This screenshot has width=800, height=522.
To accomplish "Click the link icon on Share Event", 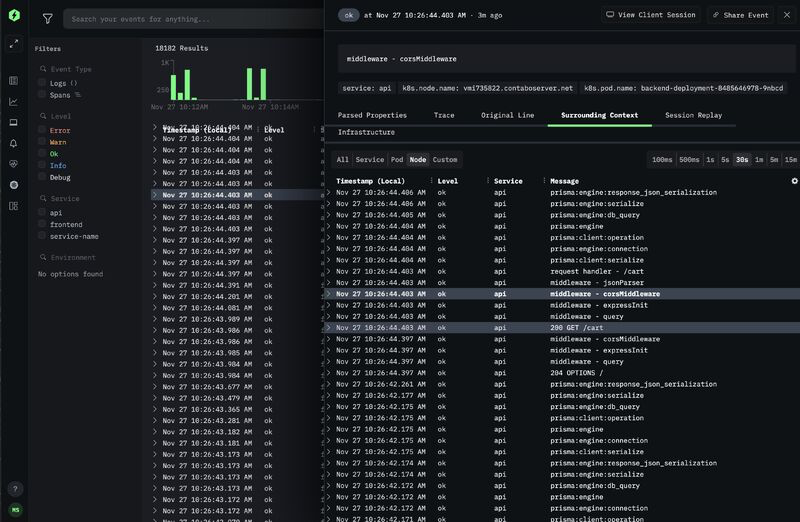I will coord(716,15).
